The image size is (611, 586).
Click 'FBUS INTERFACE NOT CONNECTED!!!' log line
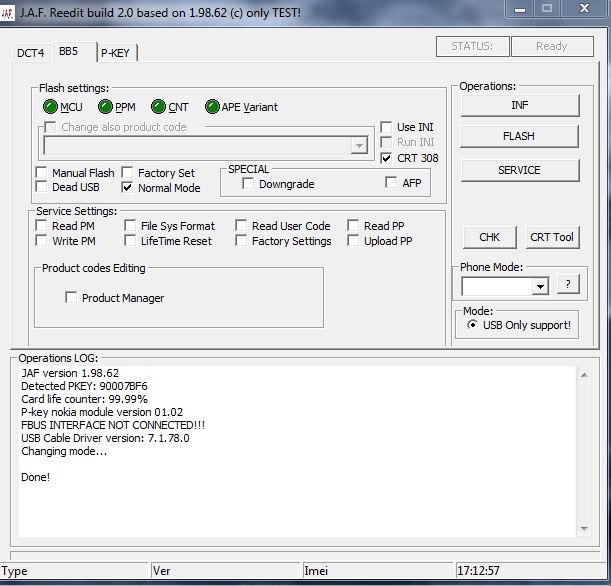tap(113, 425)
